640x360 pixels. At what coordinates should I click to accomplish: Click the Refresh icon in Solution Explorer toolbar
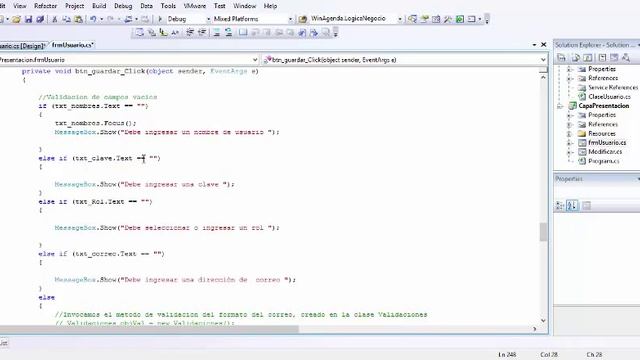point(588,58)
